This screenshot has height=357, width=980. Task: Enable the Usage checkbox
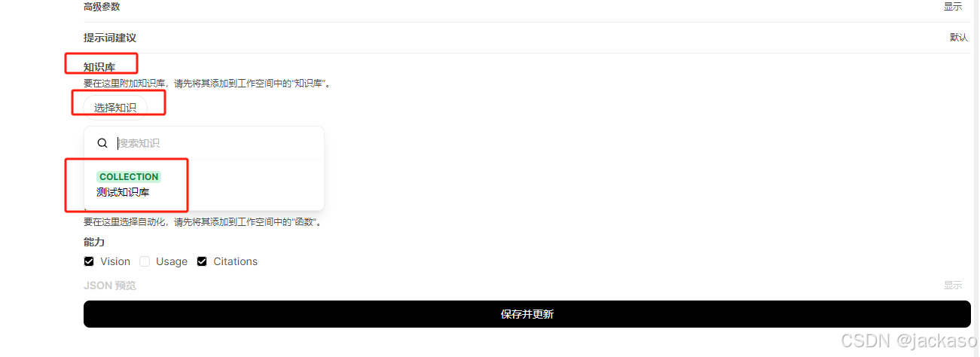(x=145, y=261)
